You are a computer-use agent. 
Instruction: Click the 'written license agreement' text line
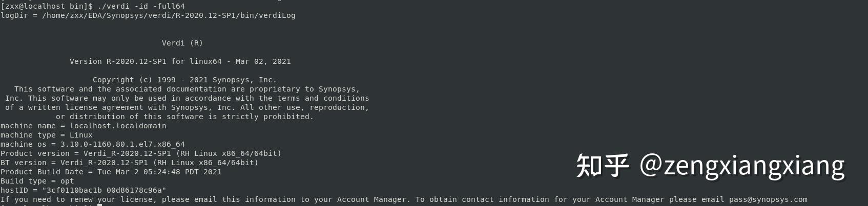click(187, 107)
